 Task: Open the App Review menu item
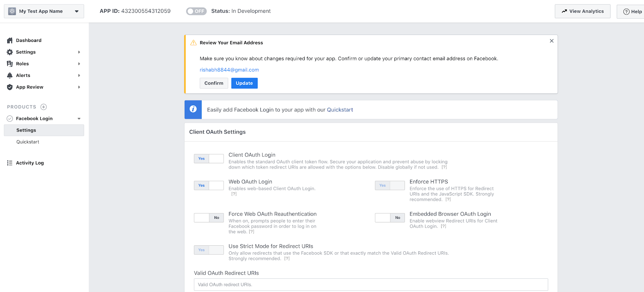coord(30,87)
